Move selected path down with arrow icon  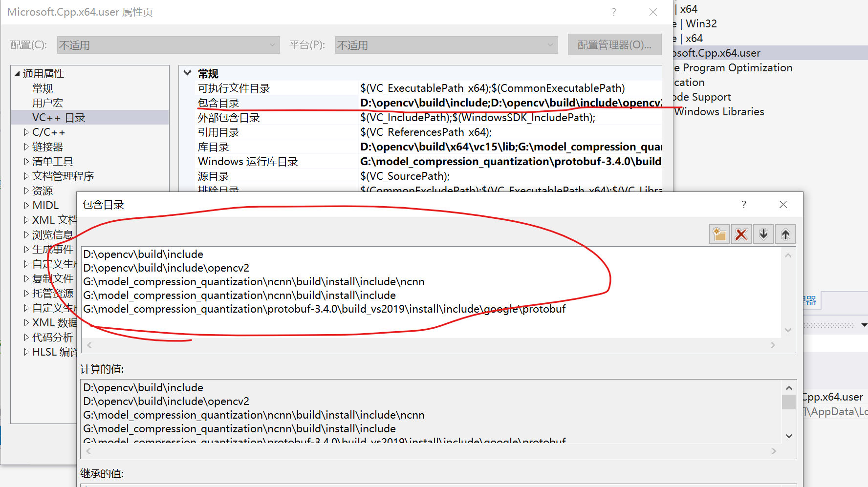[x=763, y=234]
